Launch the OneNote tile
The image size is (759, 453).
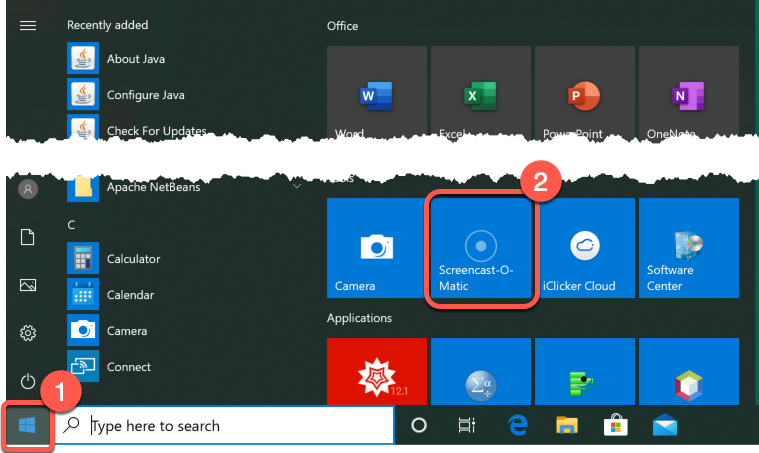[x=689, y=93]
